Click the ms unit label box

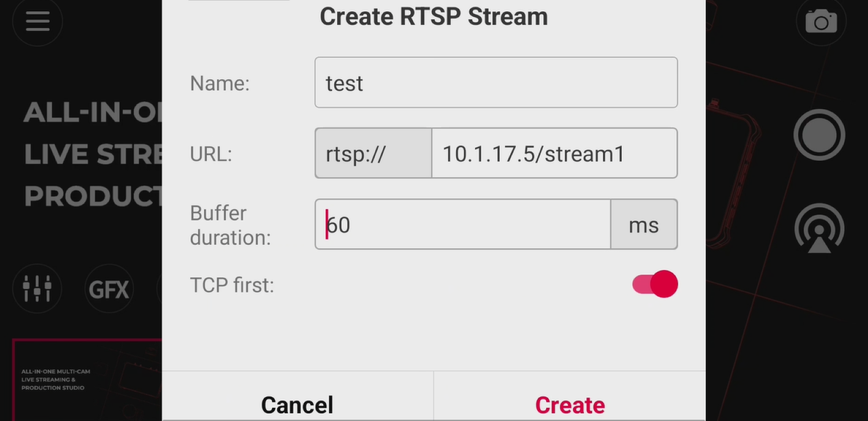(644, 224)
